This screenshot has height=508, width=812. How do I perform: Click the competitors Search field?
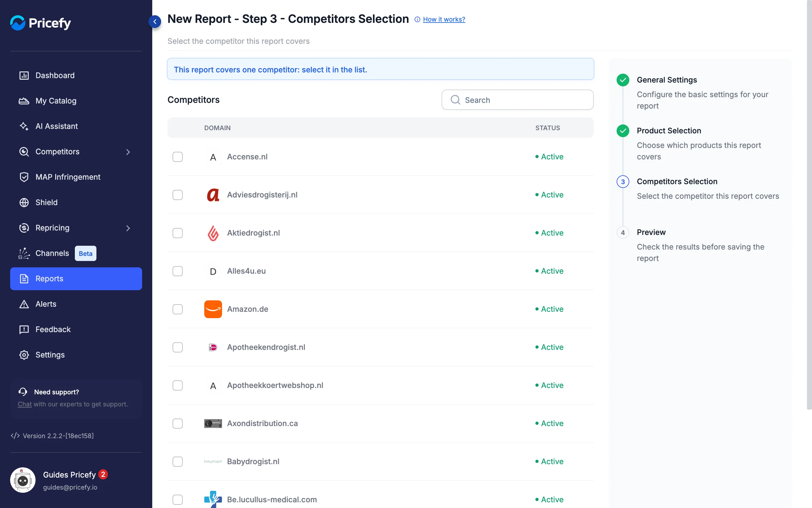click(517, 100)
